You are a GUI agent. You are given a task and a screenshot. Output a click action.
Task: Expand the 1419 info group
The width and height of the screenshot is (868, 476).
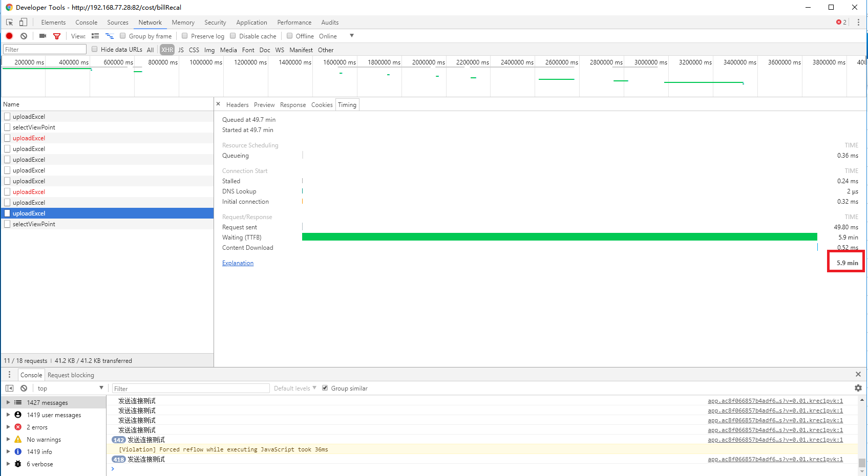pyautogui.click(x=8, y=451)
